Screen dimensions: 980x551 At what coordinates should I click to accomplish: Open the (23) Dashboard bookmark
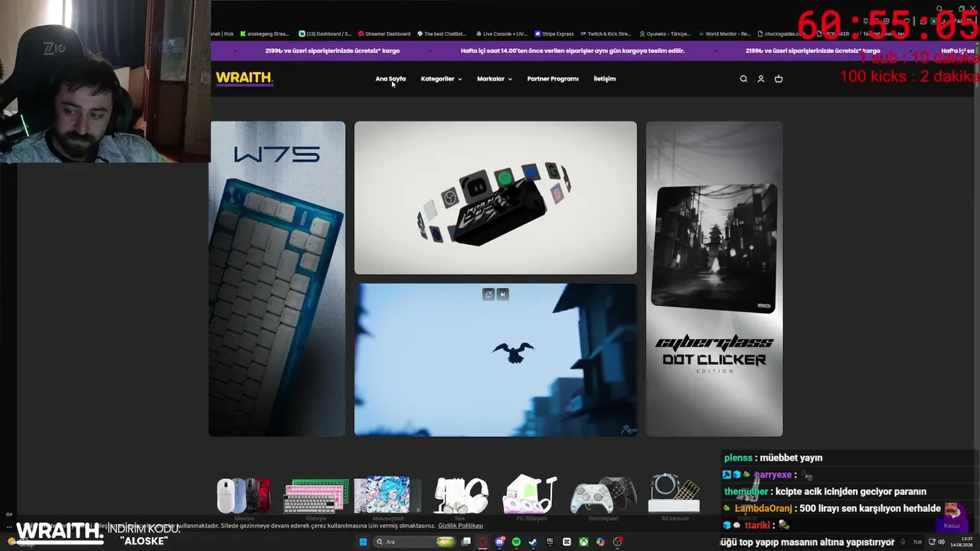click(325, 34)
